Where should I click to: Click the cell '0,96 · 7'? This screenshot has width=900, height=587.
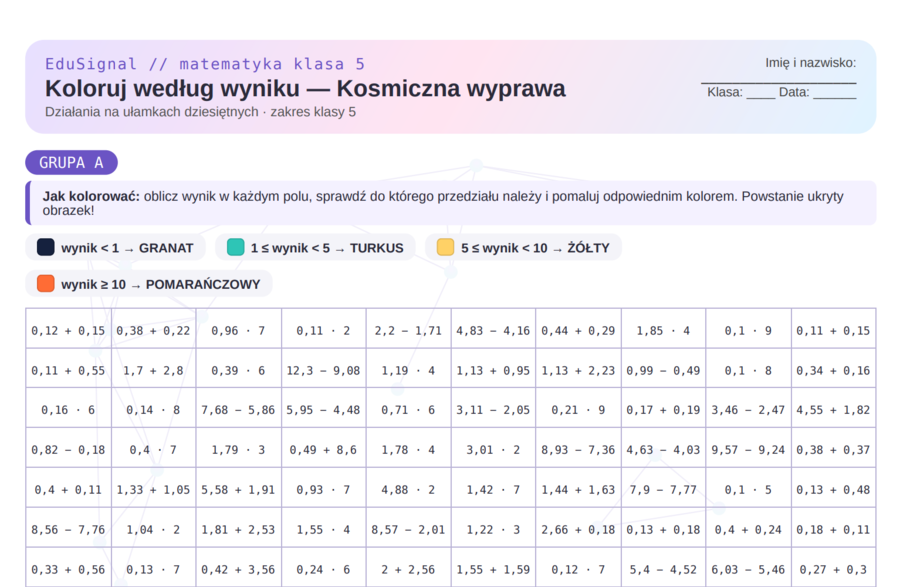(x=238, y=328)
